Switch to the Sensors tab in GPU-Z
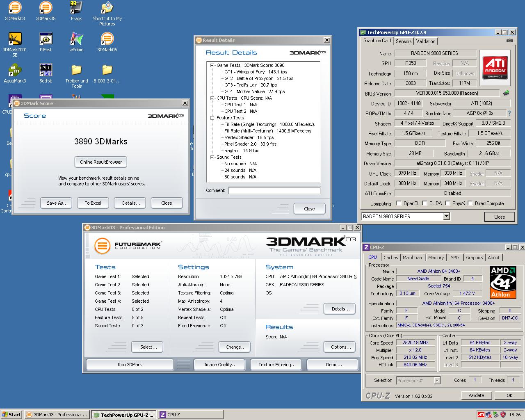Screen dimensions: 525x420 point(404,41)
